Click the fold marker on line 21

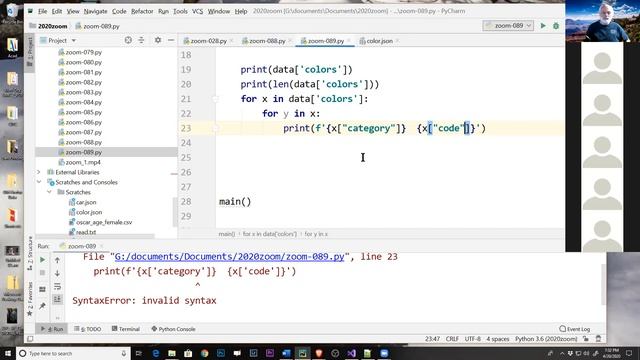(215, 99)
